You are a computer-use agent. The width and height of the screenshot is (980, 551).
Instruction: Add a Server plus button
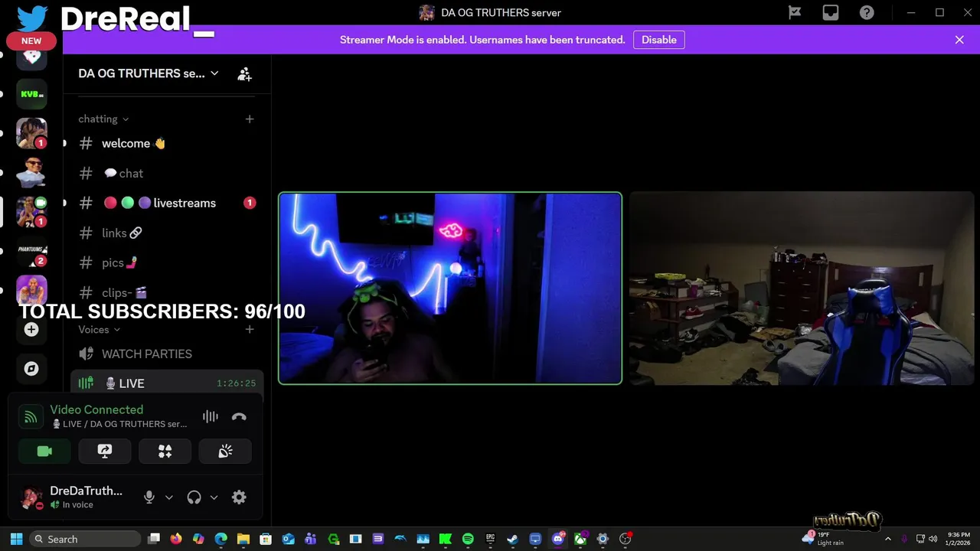point(31,330)
